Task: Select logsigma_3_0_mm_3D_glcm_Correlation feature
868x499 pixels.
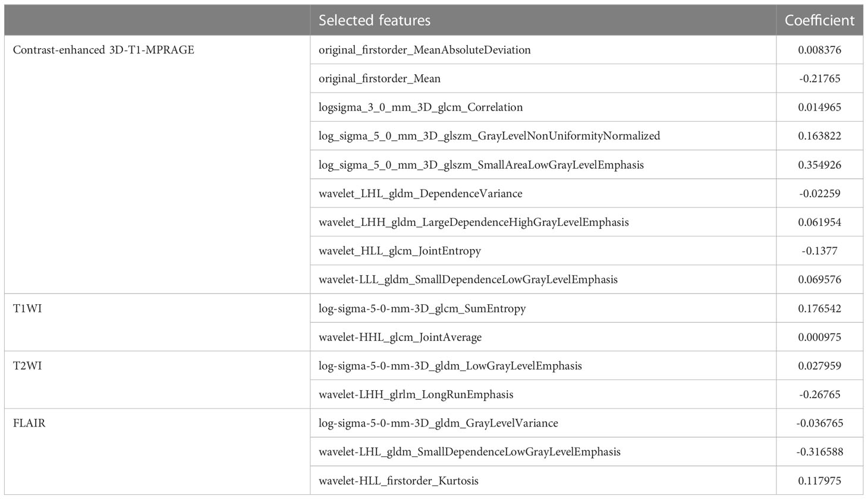Action: click(420, 108)
